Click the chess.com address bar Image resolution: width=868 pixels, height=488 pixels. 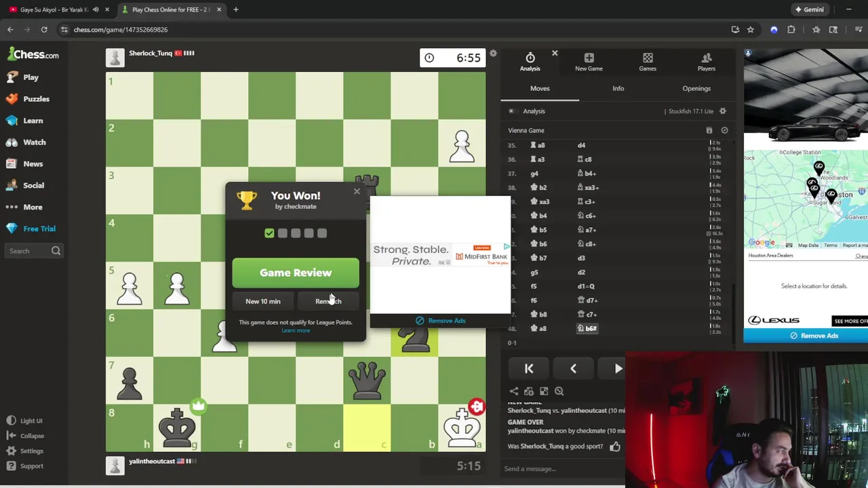pos(393,29)
